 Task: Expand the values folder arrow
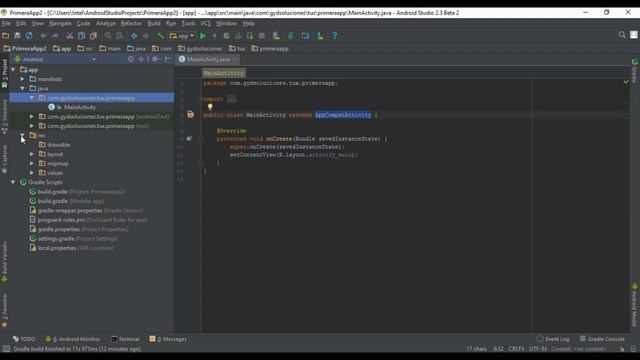[32, 173]
